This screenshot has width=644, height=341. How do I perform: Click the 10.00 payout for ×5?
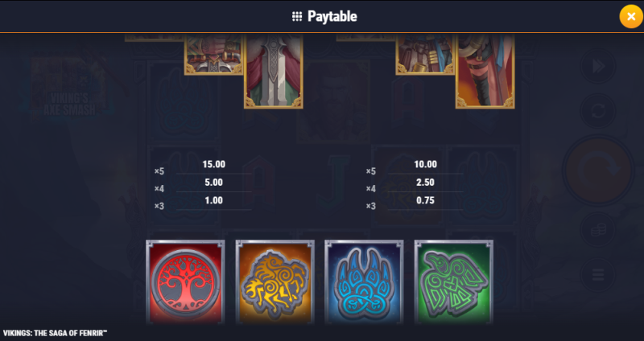point(425,165)
